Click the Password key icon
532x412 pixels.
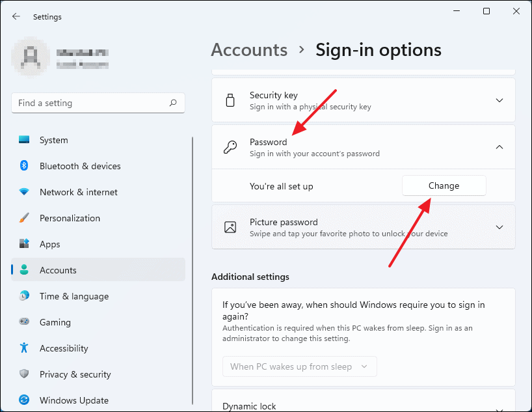(x=230, y=146)
